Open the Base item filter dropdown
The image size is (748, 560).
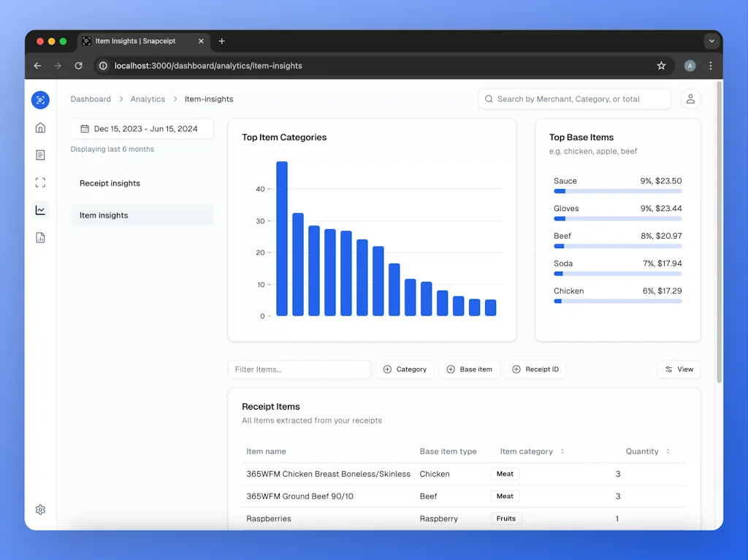coord(469,369)
